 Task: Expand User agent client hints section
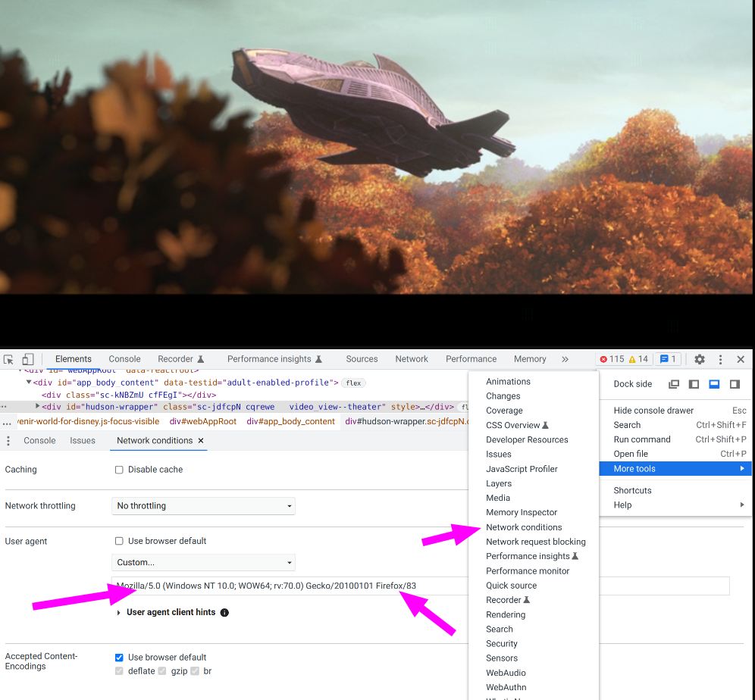118,612
